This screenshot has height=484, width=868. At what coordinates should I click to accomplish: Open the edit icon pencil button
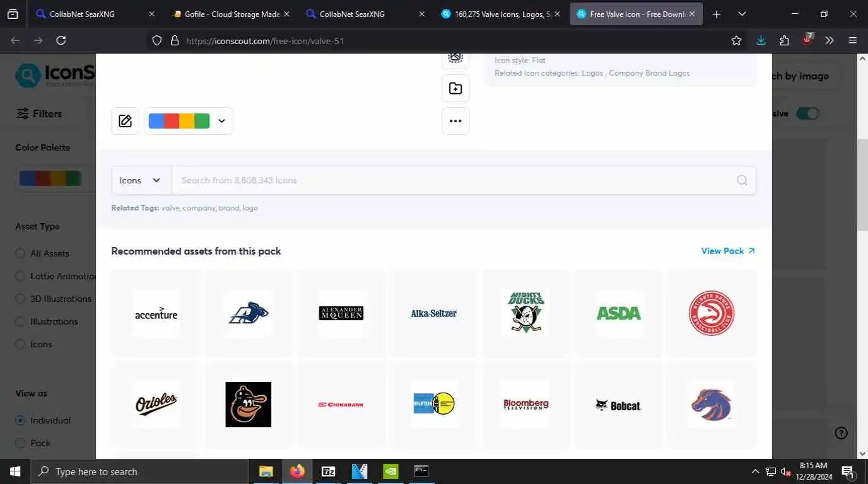[125, 121]
